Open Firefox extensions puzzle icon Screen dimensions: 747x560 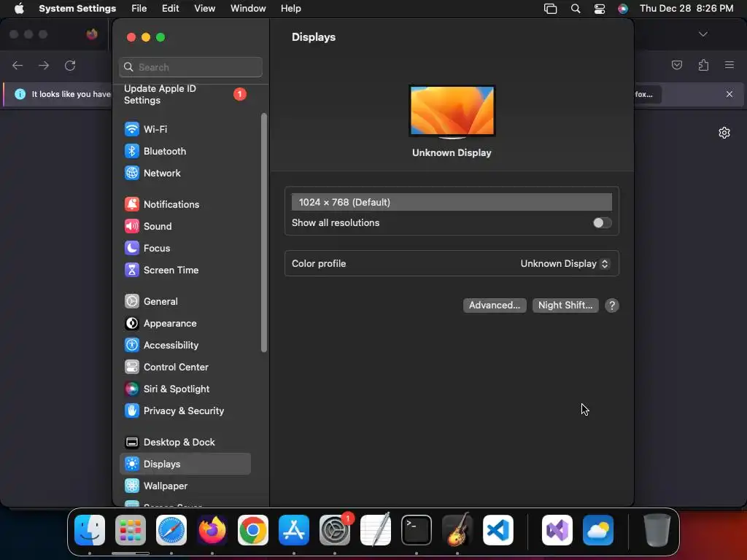pyautogui.click(x=703, y=65)
